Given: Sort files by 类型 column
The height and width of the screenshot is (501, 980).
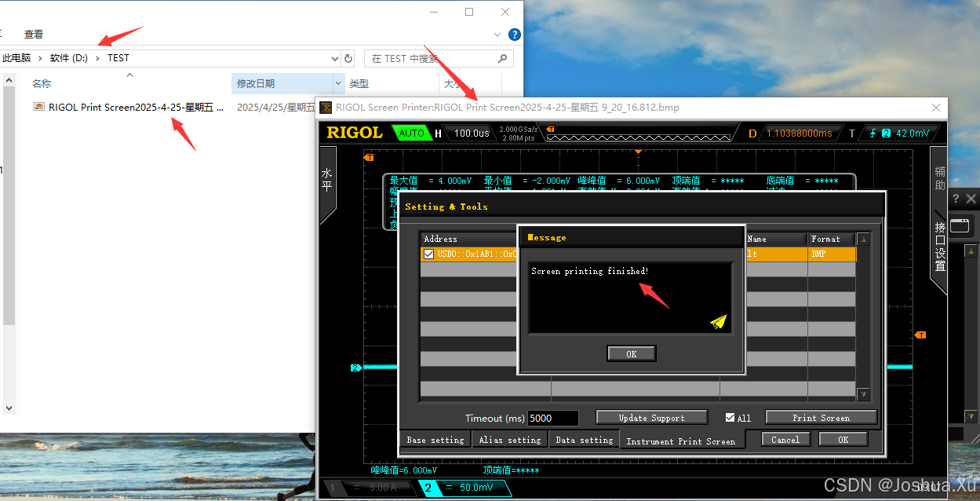Looking at the screenshot, I should click(x=359, y=83).
